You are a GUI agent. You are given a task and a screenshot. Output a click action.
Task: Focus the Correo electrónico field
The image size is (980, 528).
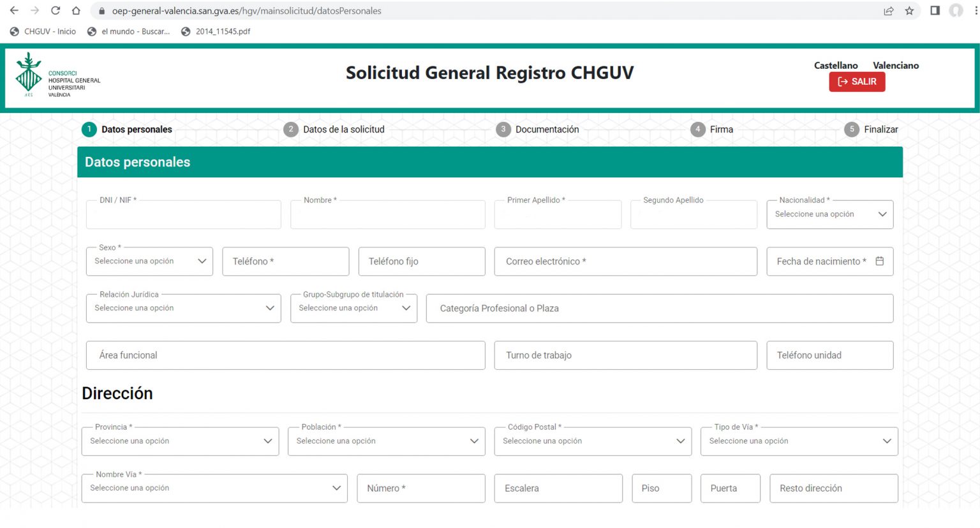coord(625,261)
